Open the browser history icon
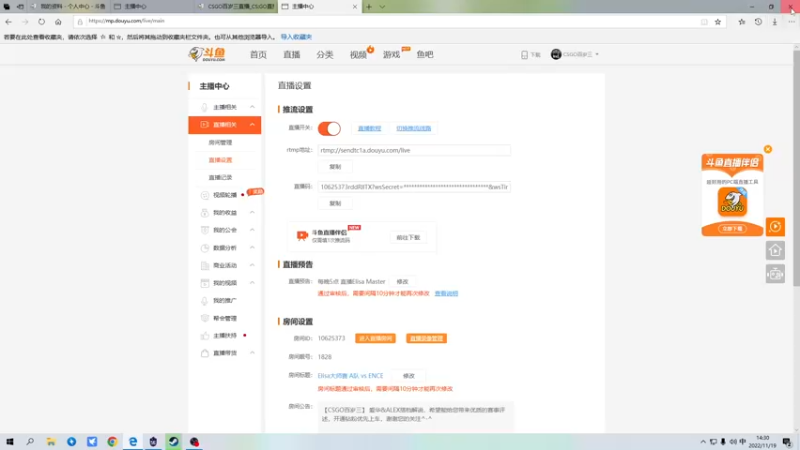 click(758, 21)
